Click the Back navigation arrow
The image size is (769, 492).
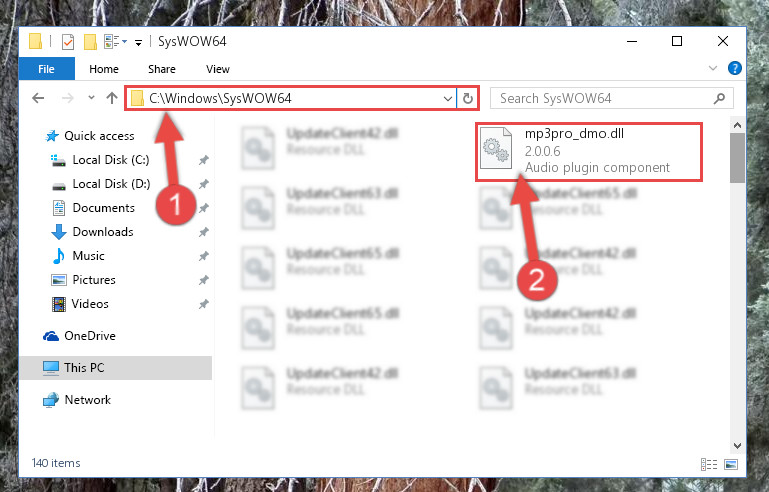tap(38, 98)
